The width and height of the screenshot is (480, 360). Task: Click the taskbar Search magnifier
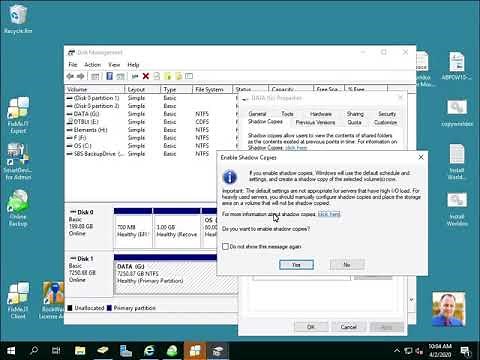tap(34, 351)
